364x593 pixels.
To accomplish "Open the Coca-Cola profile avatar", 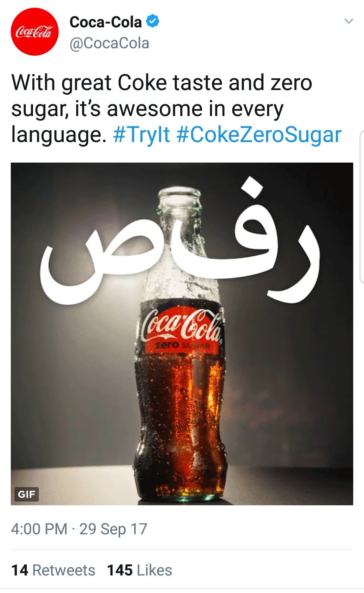I will (35, 32).
